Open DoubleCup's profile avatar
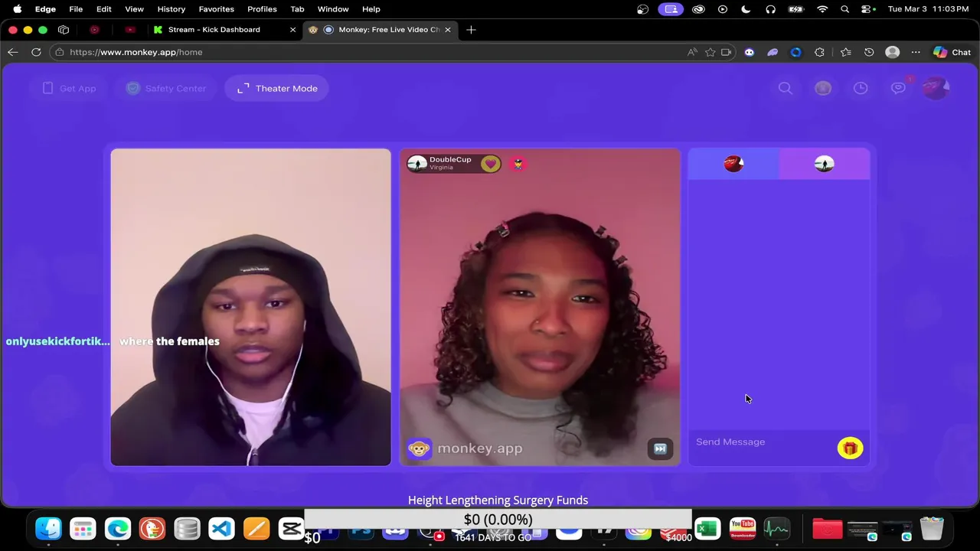Image resolution: width=980 pixels, height=551 pixels. tap(417, 164)
